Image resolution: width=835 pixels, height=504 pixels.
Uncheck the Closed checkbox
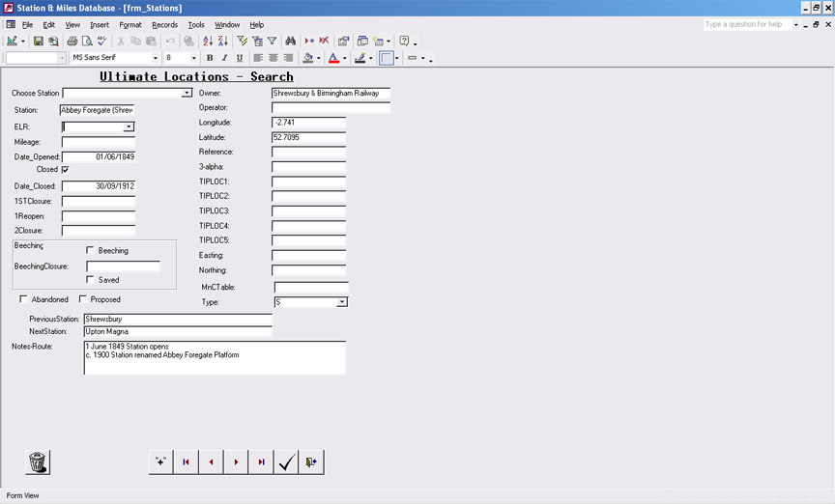click(x=65, y=169)
